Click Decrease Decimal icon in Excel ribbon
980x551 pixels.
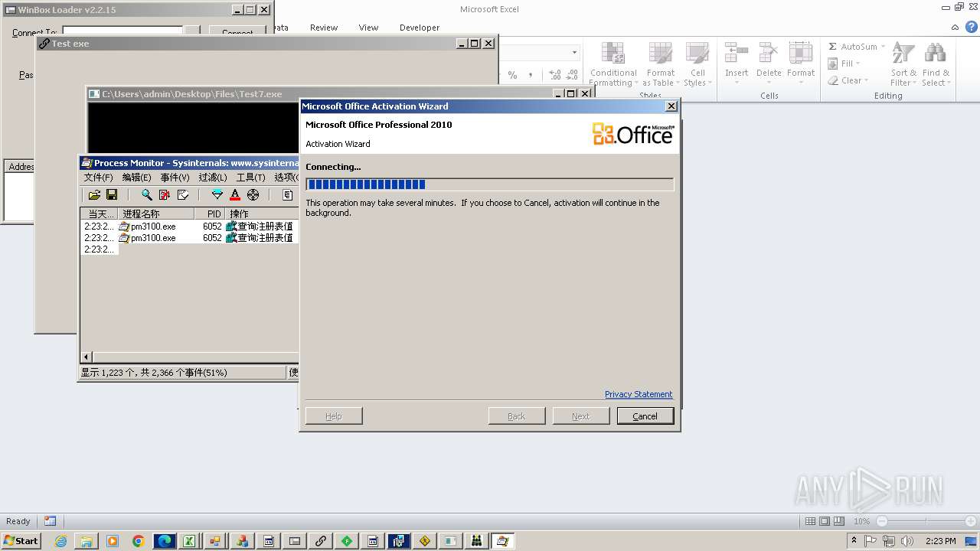[572, 75]
